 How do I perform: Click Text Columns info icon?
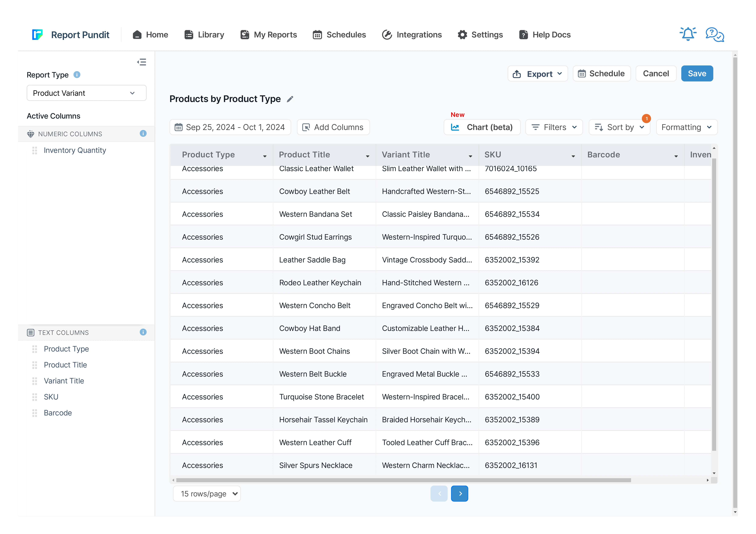click(143, 332)
